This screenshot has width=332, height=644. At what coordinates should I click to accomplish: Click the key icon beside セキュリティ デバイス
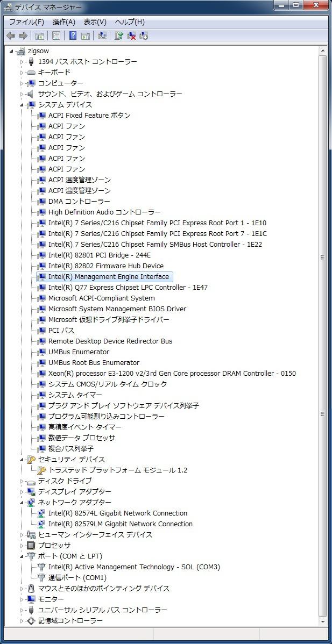click(31, 459)
